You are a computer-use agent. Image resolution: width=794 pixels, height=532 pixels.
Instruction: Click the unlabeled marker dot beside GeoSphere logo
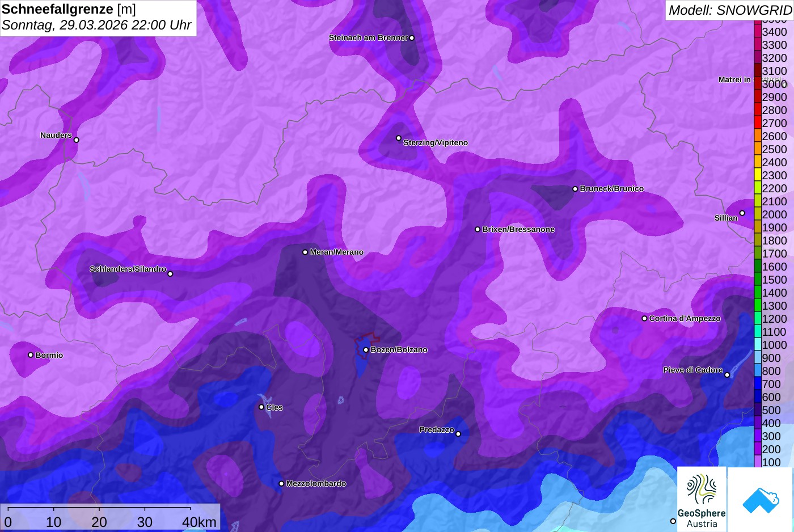click(673, 521)
